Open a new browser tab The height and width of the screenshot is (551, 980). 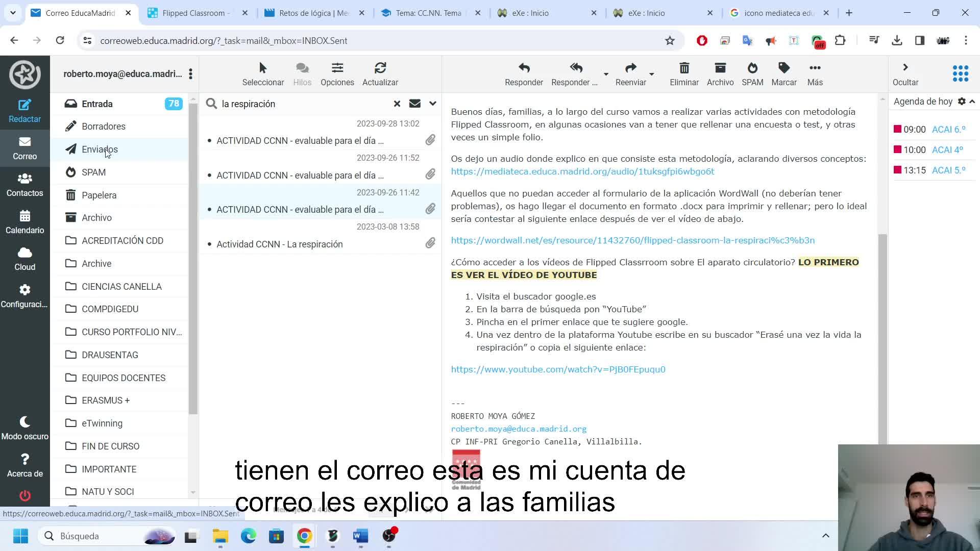[x=849, y=13]
